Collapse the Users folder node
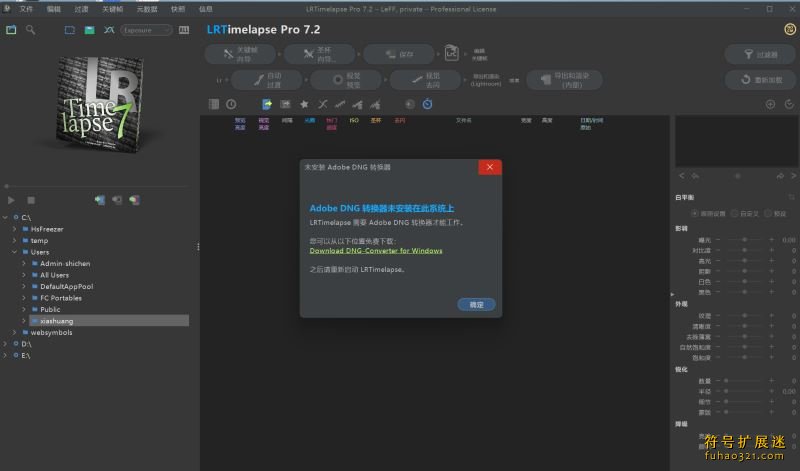This screenshot has width=800, height=471. pos(14,252)
